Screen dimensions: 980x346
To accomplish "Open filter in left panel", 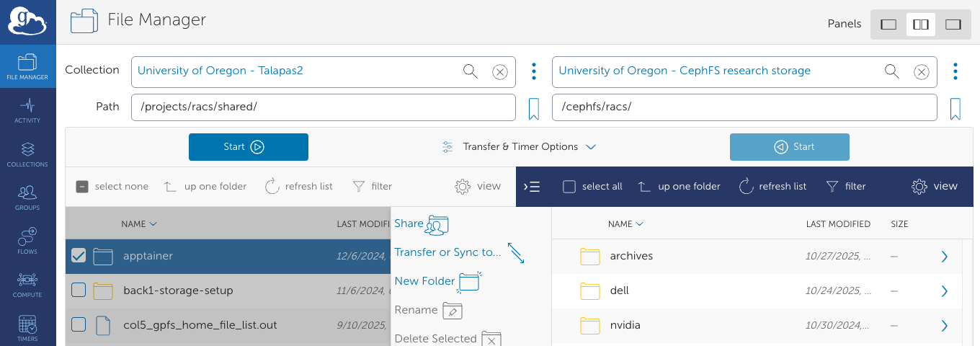I will coord(373,187).
